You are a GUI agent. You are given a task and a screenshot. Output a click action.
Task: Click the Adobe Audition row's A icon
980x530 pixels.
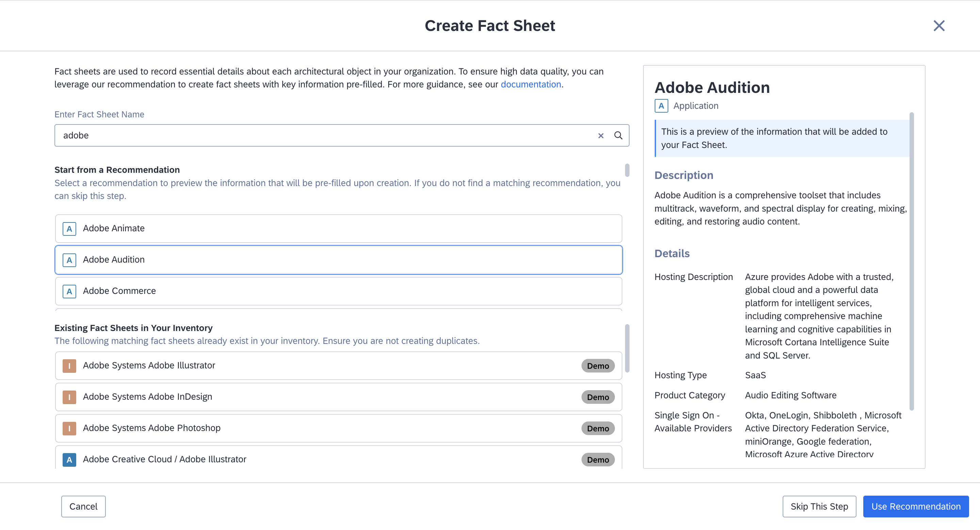click(x=69, y=260)
